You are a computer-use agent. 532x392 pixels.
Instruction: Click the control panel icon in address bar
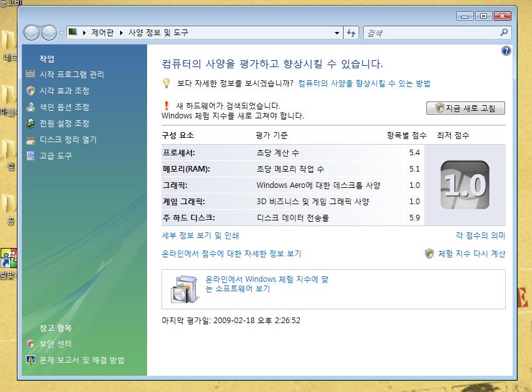pos(73,32)
